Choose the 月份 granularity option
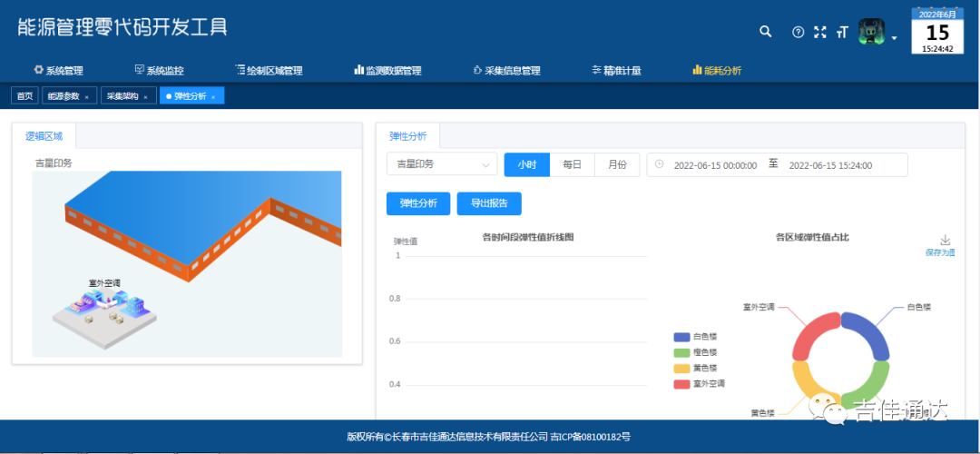Image resolution: width=980 pixels, height=454 pixels. pyautogui.click(x=617, y=164)
